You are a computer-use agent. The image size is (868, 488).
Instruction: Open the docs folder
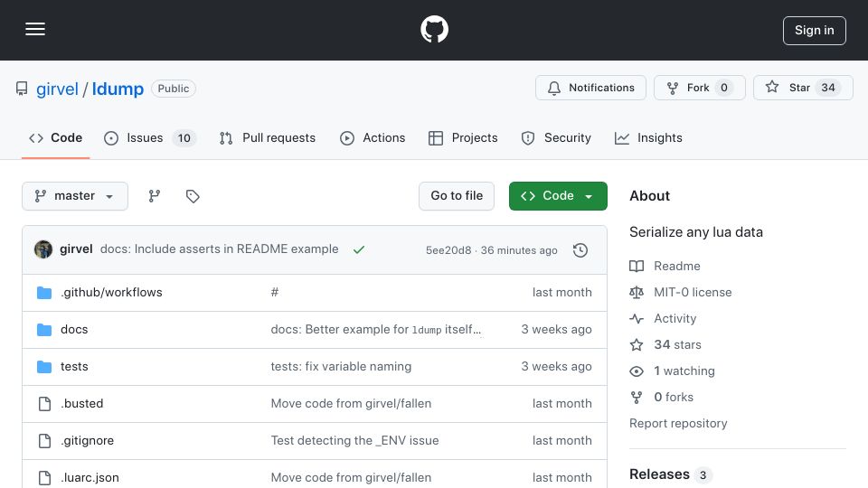(74, 329)
